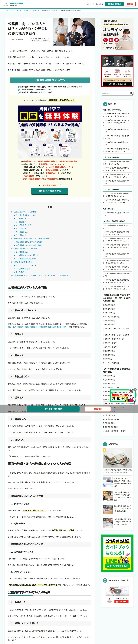Click the 人気コラム bookmark icon

[x=105, y=444]
